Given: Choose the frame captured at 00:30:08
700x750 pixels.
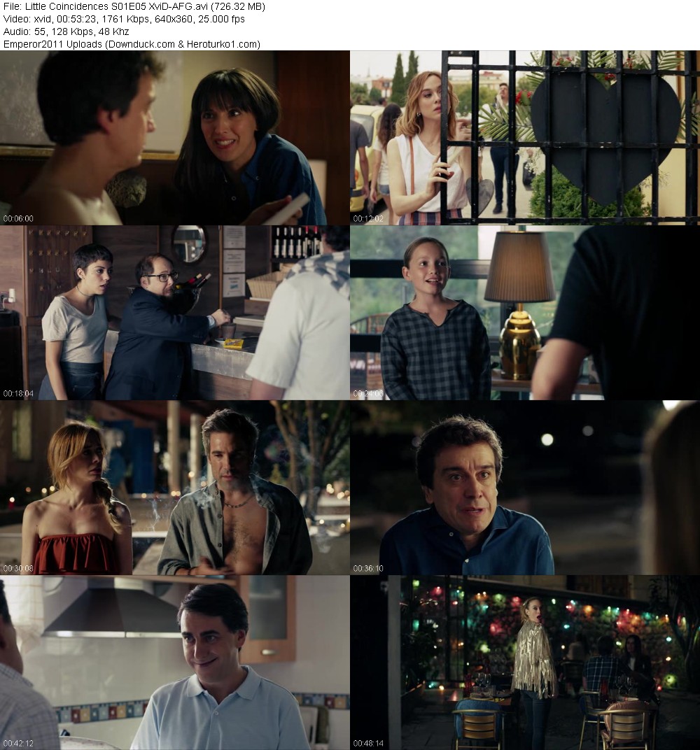Looking at the screenshot, I should click(x=174, y=488).
